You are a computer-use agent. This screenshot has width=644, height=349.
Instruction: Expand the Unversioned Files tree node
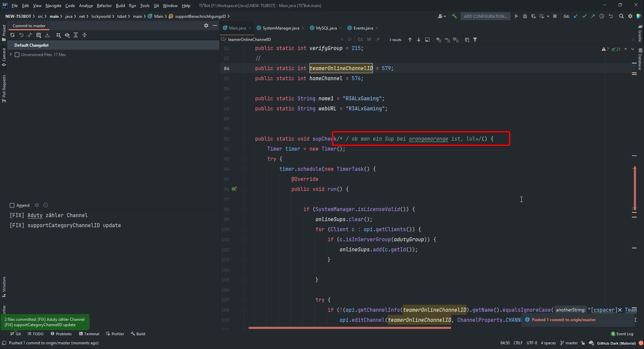(11, 54)
